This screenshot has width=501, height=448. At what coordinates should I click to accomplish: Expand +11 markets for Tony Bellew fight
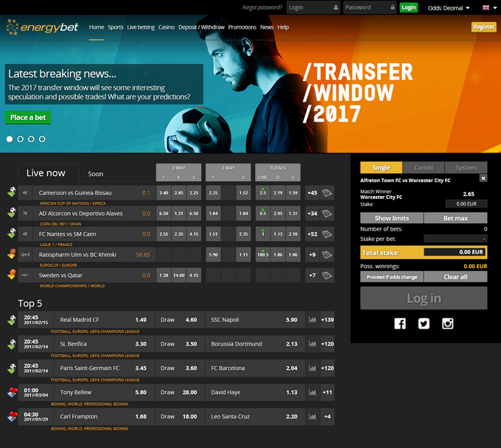pyautogui.click(x=328, y=392)
